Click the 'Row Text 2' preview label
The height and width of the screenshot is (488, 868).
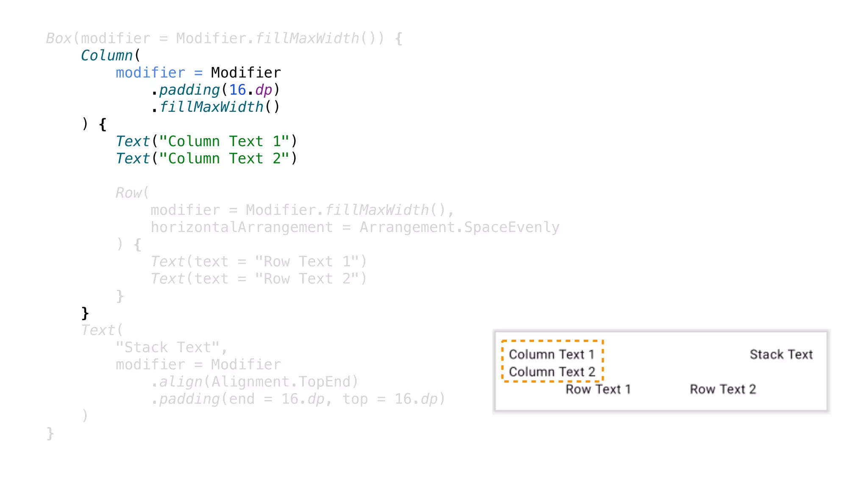pyautogui.click(x=723, y=389)
